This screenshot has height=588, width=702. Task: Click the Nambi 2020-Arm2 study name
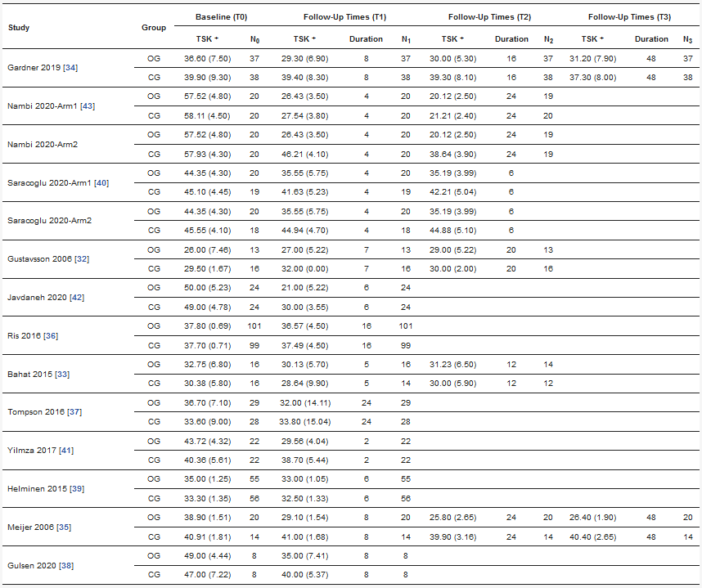(x=38, y=144)
